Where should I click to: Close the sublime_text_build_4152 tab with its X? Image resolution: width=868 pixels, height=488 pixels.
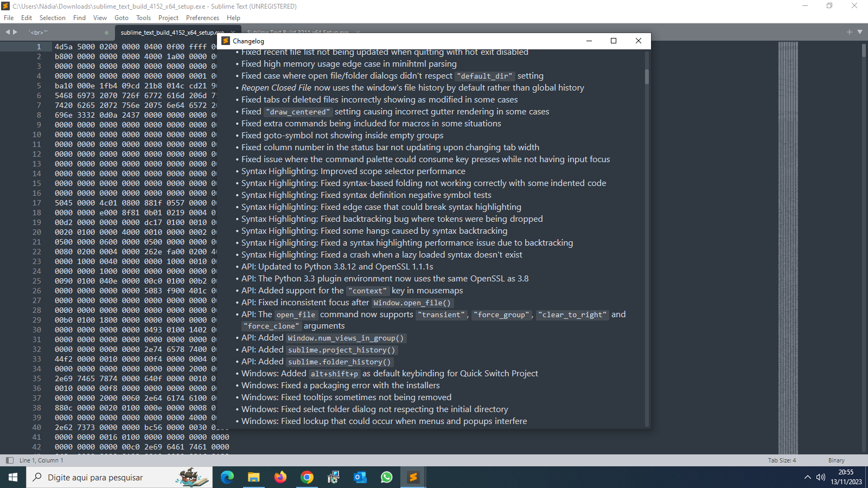pyautogui.click(x=233, y=33)
